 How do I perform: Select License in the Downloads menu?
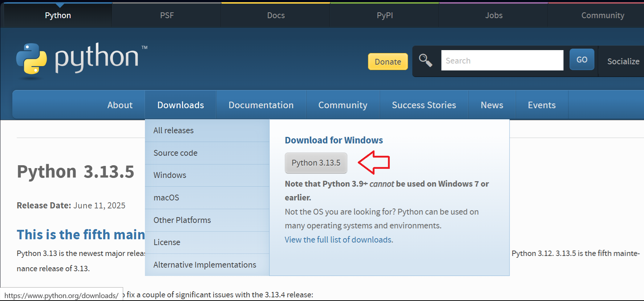click(x=167, y=243)
